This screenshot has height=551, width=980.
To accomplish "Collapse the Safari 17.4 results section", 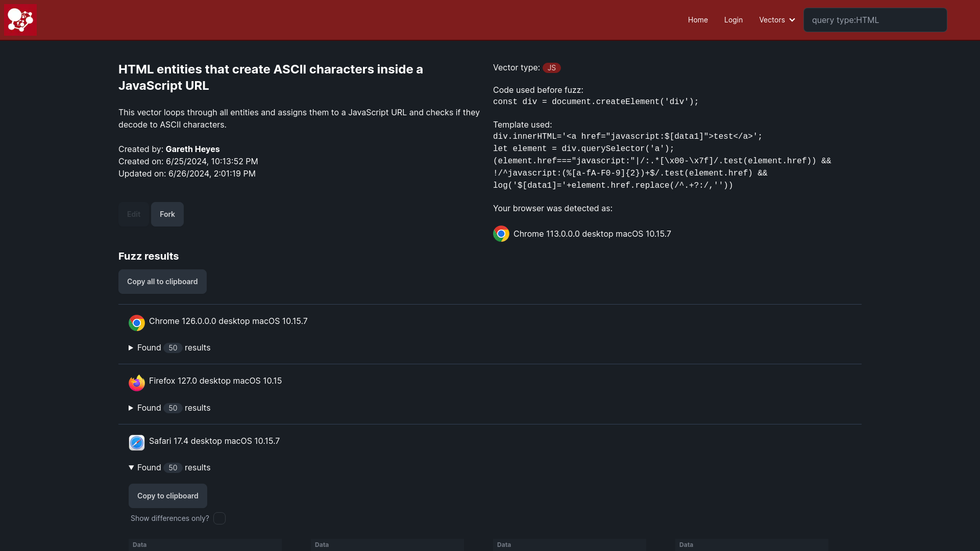I will point(131,467).
